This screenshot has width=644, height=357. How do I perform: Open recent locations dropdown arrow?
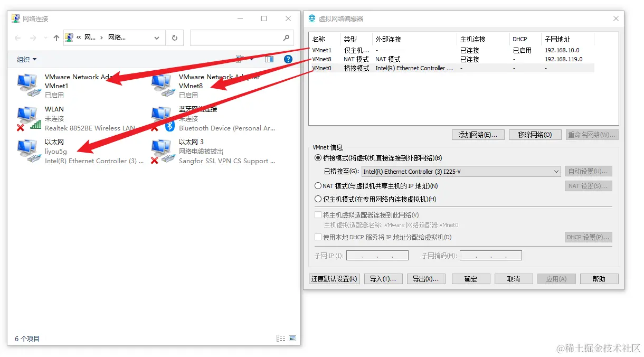[x=46, y=38]
